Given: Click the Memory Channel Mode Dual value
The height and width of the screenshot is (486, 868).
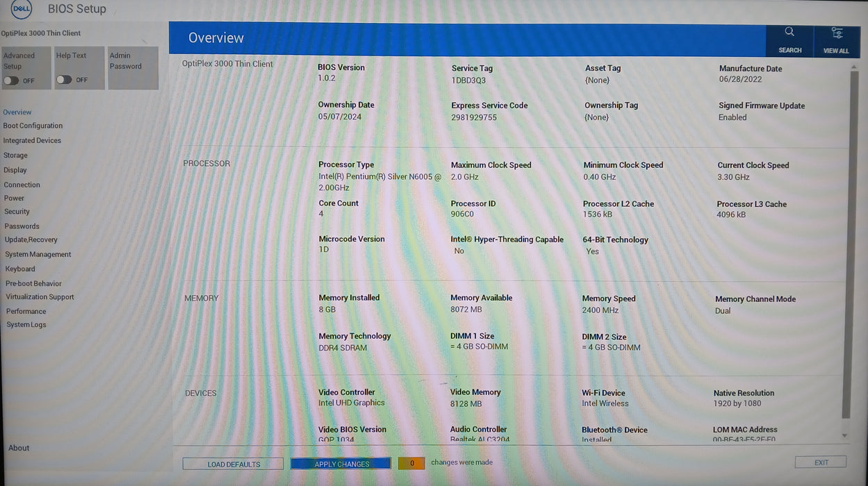Looking at the screenshot, I should click(x=723, y=311).
